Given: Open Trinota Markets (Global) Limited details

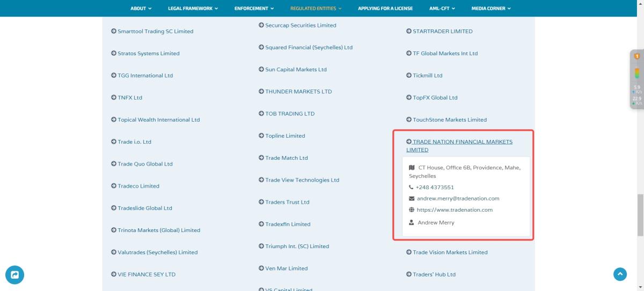Looking at the screenshot, I should pyautogui.click(x=155, y=230).
